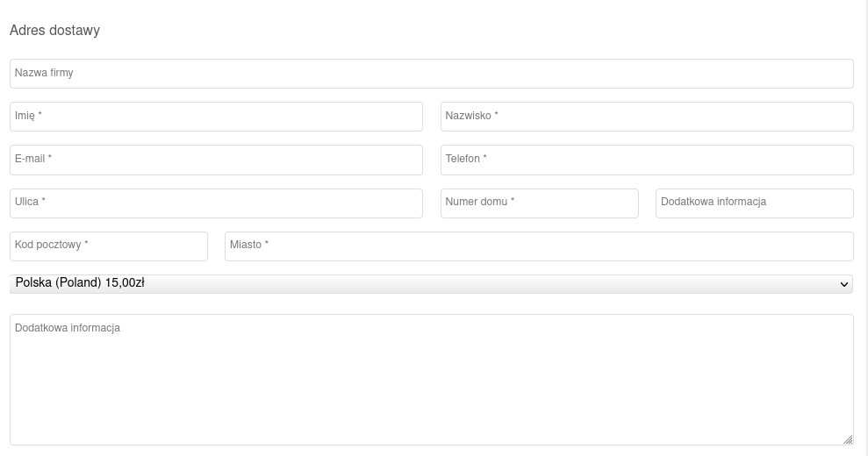This screenshot has width=868, height=456.
Task: Click the chevron arrow of country select
Action: tap(844, 284)
